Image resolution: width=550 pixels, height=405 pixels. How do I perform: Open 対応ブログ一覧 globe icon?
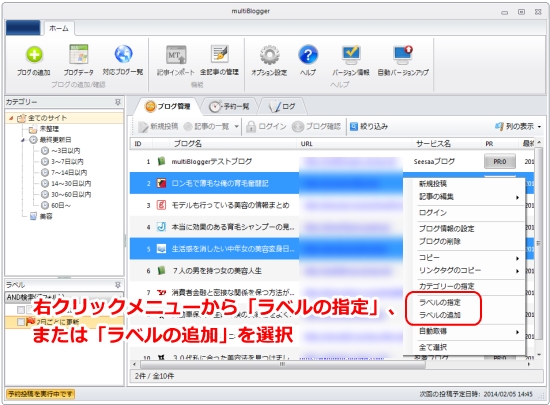[x=123, y=54]
